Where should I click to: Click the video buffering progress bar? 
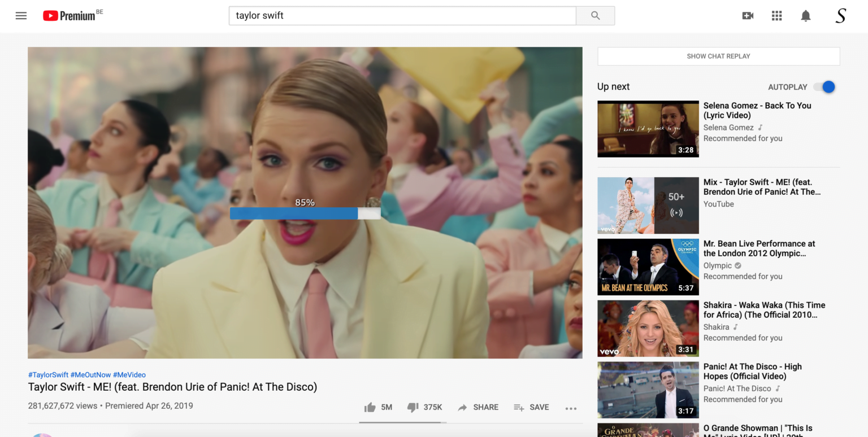(x=305, y=213)
